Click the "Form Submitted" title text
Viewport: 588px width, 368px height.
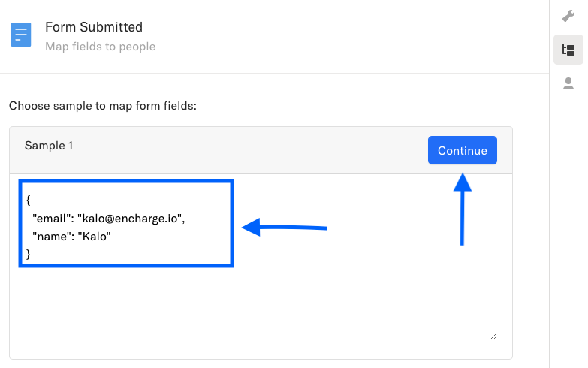(94, 27)
